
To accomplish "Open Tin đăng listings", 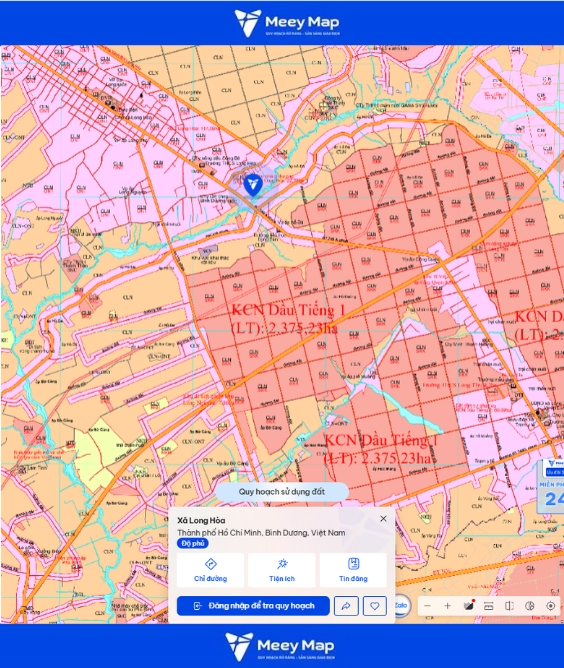I will [353, 570].
